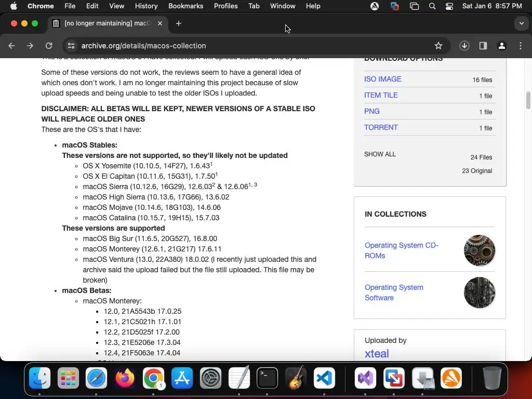Viewport: 532px width, 399px height.
Task: Bookmark this page with the star icon
Action: pos(438,46)
